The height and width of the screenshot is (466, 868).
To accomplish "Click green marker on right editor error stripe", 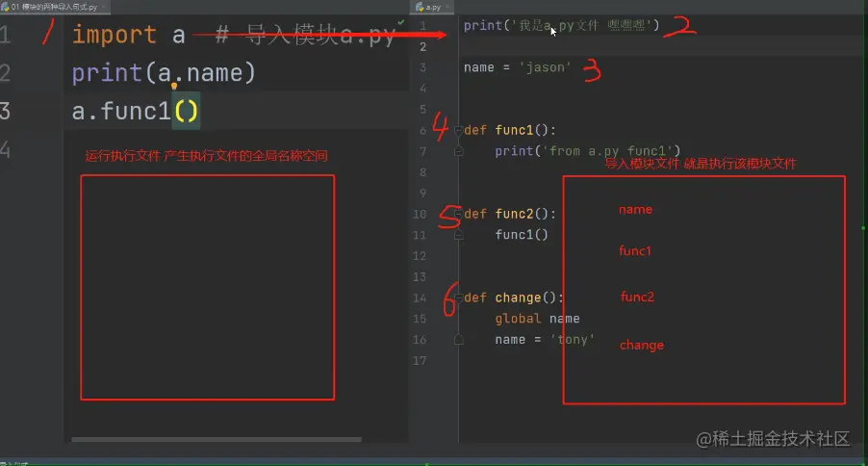I will (x=863, y=228).
